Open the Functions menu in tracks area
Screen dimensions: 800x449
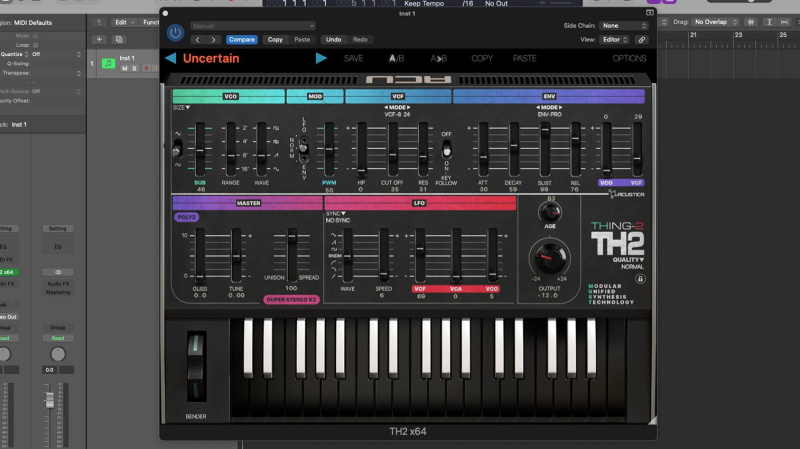150,22
